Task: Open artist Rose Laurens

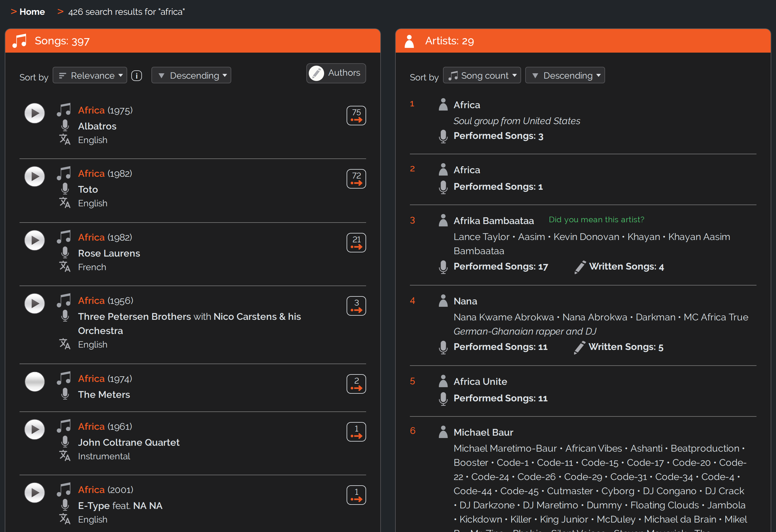Action: point(109,253)
